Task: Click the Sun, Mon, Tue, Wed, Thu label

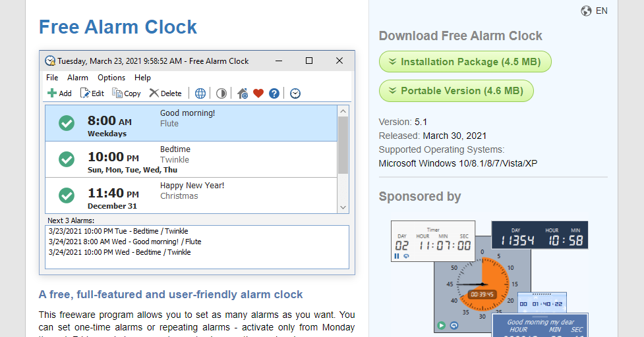Action: click(132, 170)
